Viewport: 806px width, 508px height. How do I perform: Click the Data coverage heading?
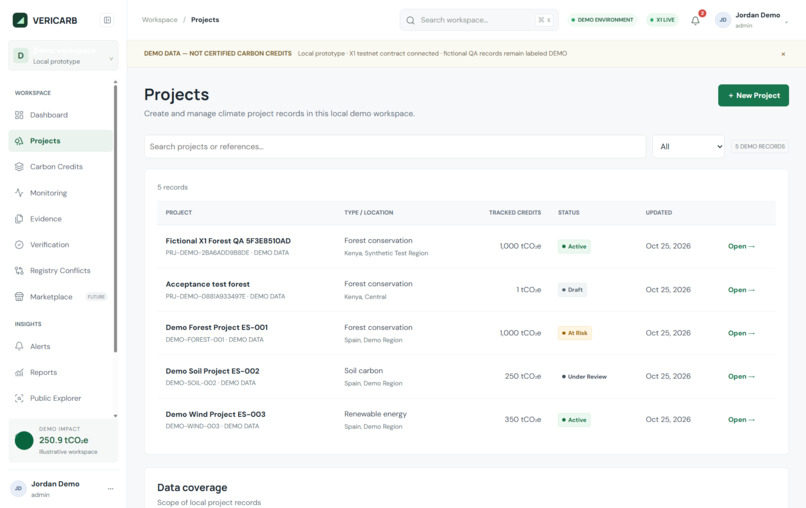click(x=192, y=487)
